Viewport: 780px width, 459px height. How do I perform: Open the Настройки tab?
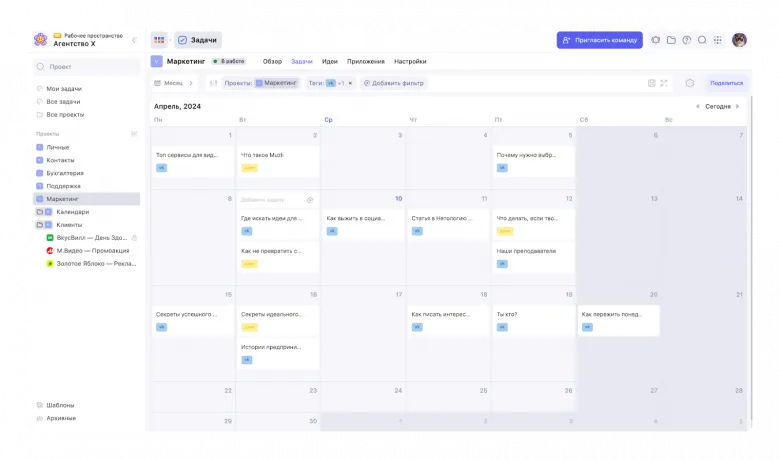(x=410, y=61)
